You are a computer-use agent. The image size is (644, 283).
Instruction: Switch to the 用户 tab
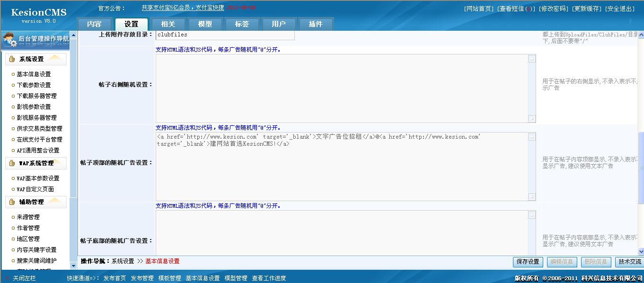[x=279, y=24]
